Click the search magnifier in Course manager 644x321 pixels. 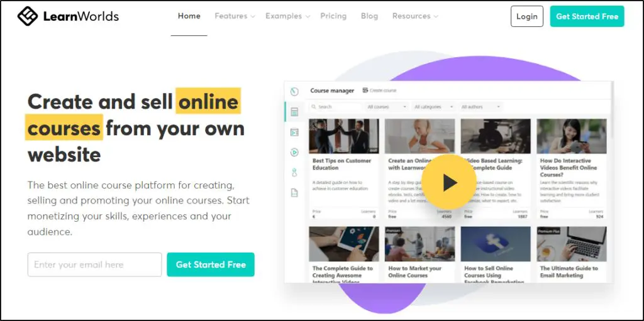click(x=314, y=107)
